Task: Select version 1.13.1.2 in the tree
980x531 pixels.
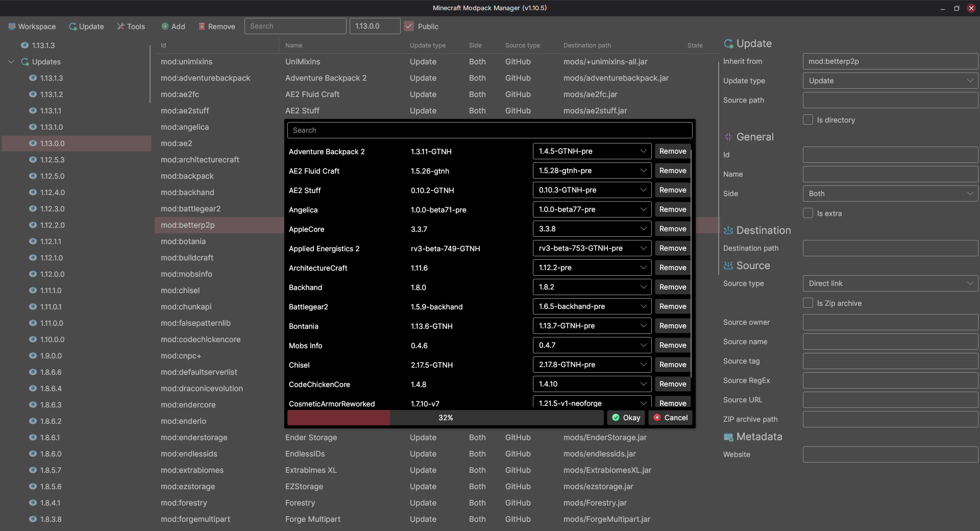Action: (x=52, y=94)
